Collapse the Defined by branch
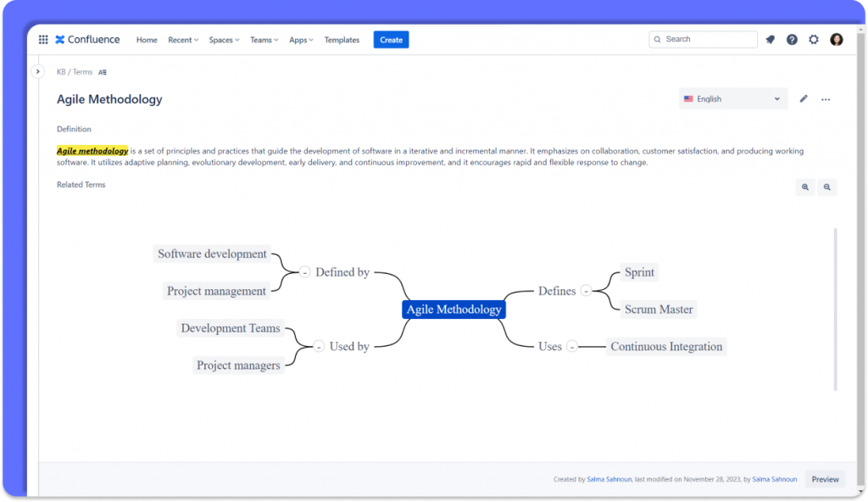The image size is (868, 502). coord(304,272)
